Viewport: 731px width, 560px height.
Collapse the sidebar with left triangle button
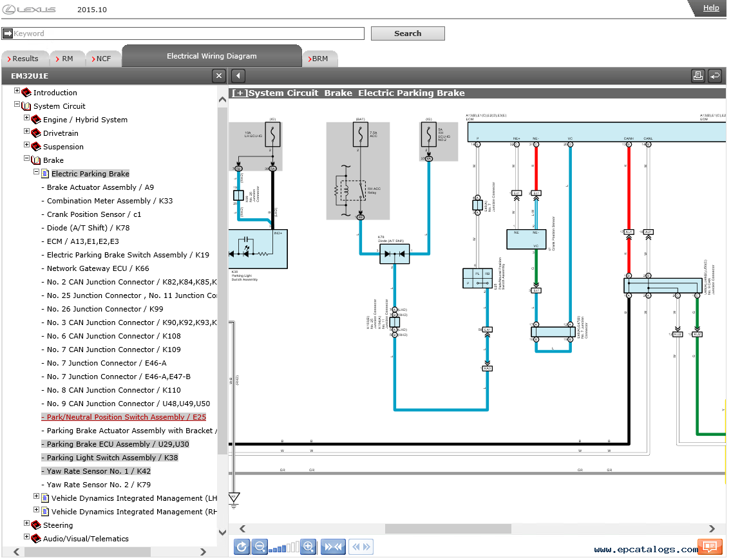[238, 75]
